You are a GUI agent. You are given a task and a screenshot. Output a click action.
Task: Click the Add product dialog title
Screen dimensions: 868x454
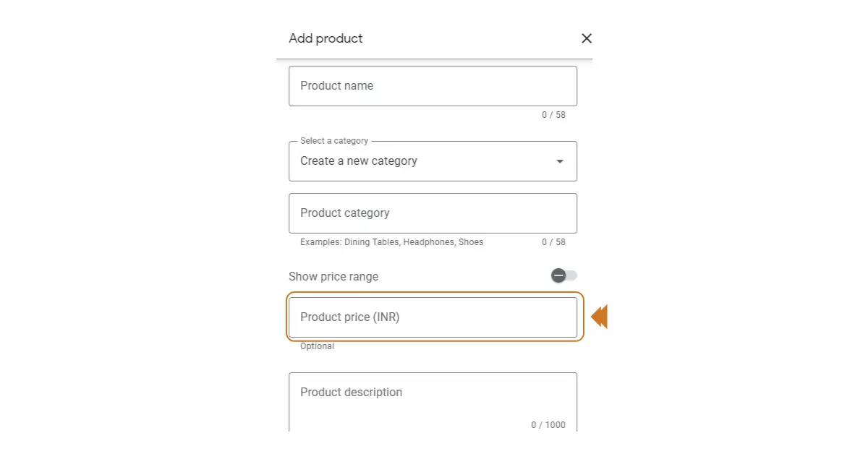tap(325, 38)
